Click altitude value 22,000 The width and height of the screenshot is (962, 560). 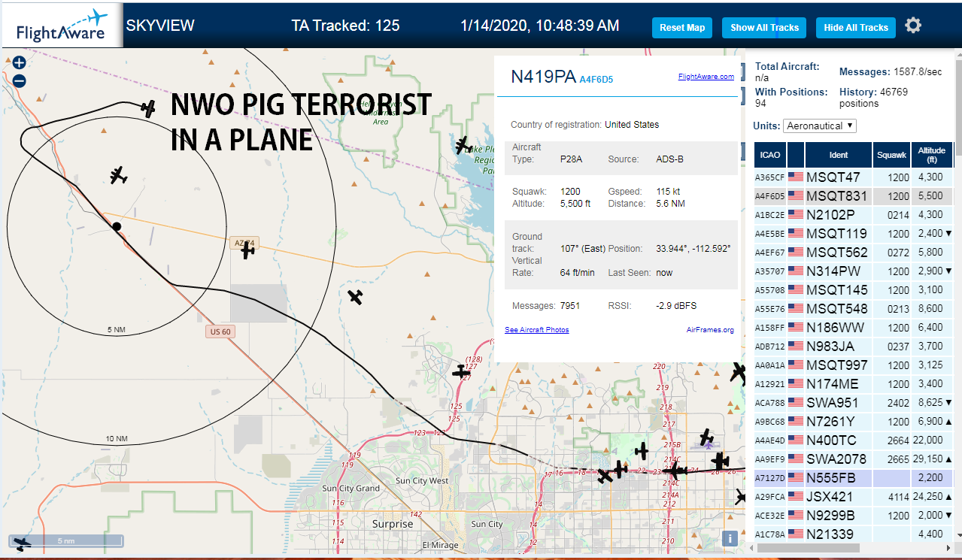(927, 440)
